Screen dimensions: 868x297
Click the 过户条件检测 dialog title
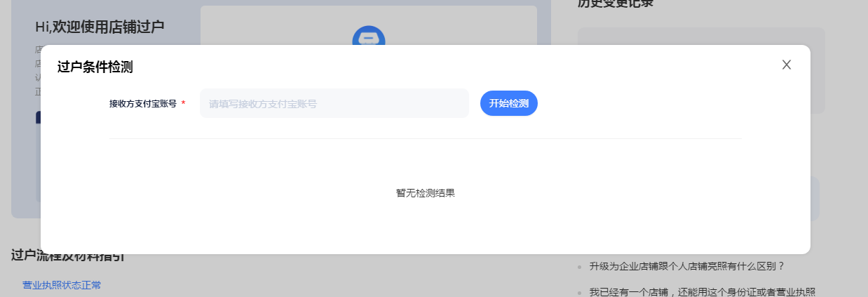pos(95,67)
